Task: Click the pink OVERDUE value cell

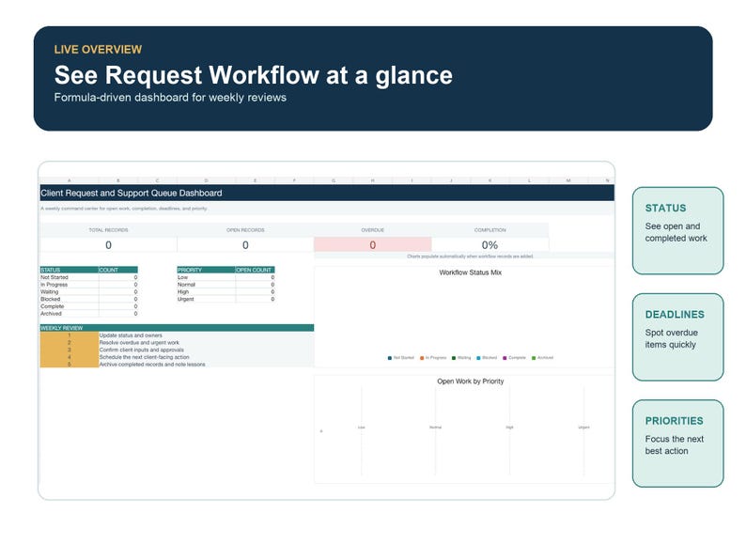Action: (372, 245)
